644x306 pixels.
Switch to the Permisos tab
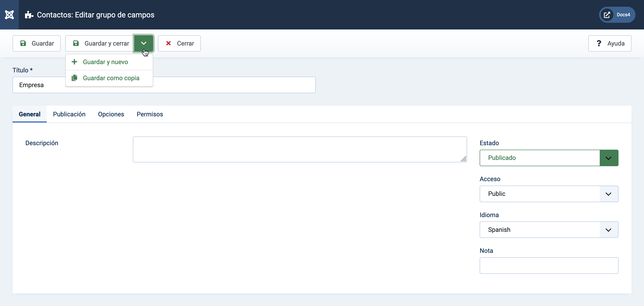tap(150, 114)
